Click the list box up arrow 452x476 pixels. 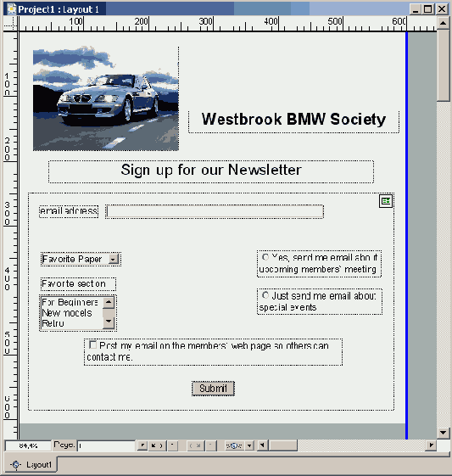click(109, 302)
